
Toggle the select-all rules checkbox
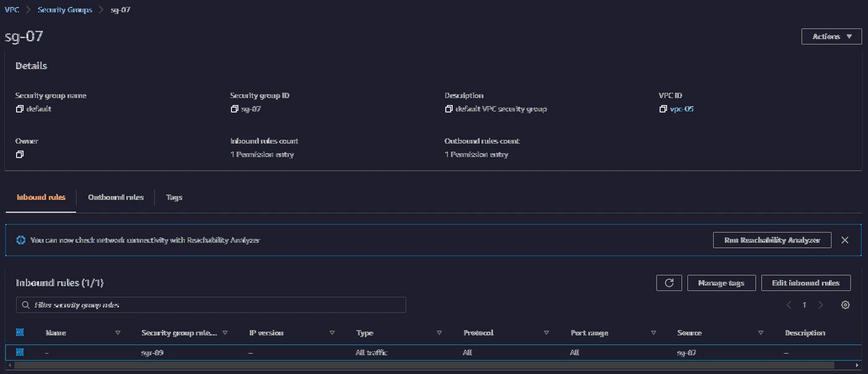point(20,332)
